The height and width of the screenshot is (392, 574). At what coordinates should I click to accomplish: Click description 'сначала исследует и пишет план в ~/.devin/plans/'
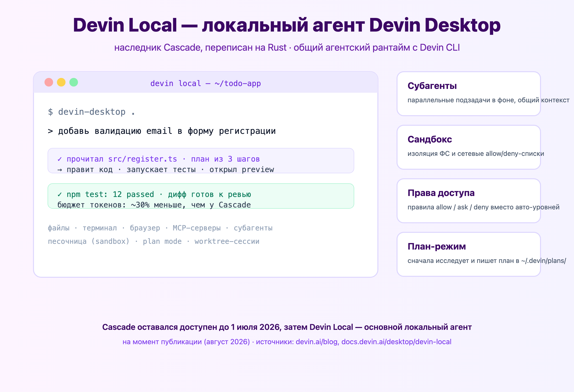pyautogui.click(x=486, y=261)
